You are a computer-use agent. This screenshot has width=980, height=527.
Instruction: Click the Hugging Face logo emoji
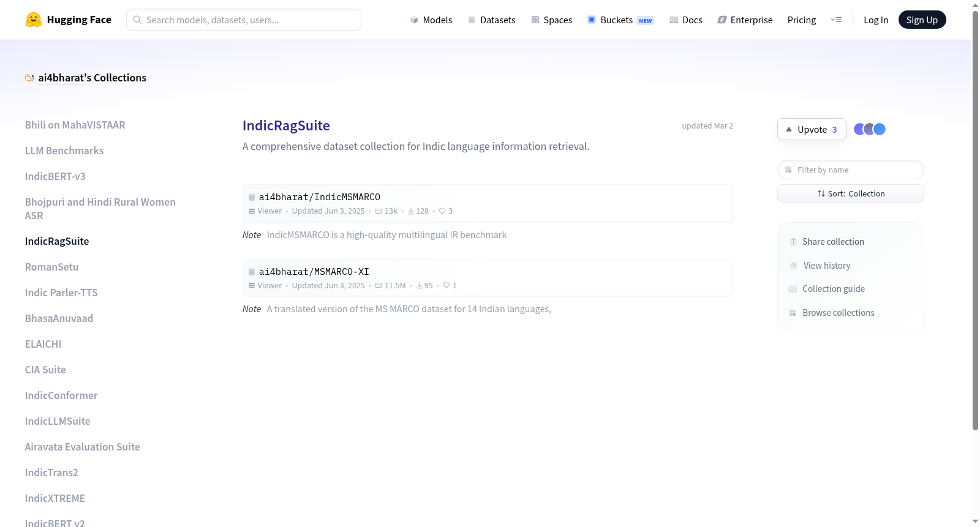33,20
